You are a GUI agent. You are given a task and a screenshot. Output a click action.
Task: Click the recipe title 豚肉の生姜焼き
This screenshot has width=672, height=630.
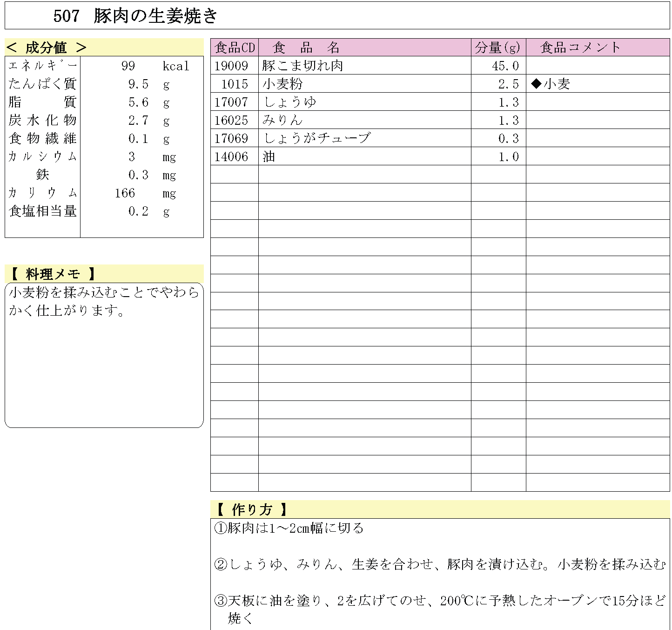(155, 16)
